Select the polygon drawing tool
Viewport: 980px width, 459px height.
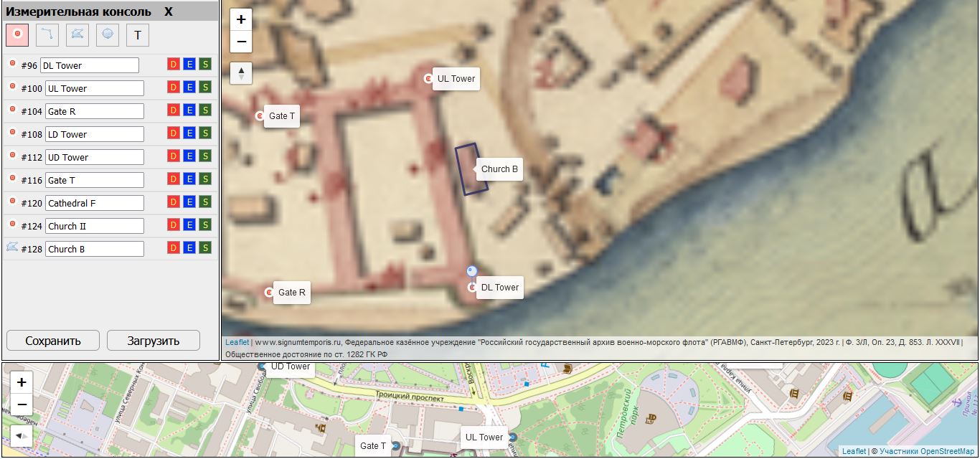click(77, 34)
